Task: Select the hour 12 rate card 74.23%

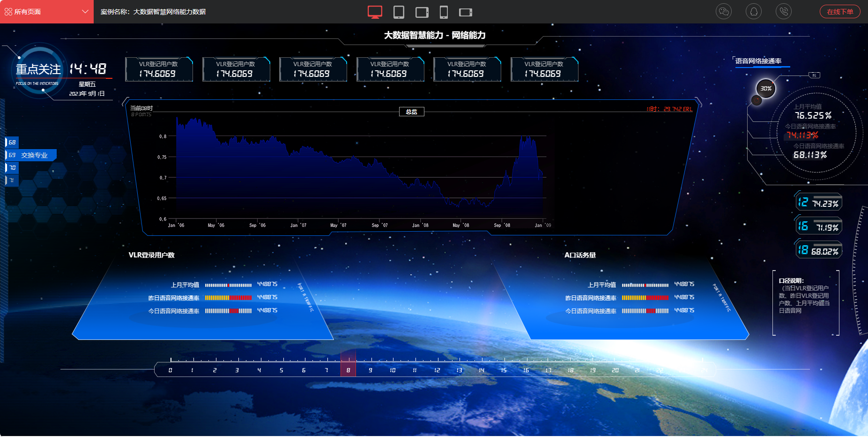Action: point(818,203)
